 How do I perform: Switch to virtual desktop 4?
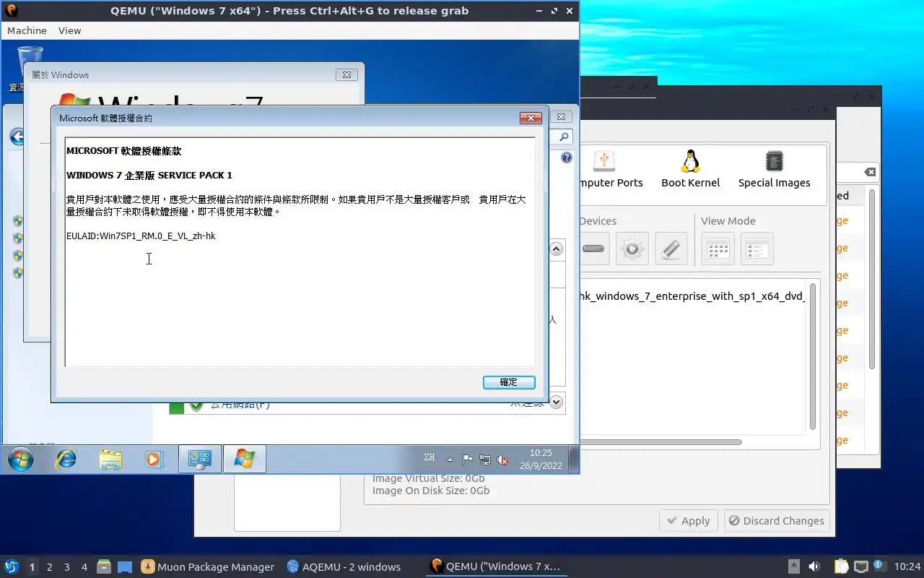click(x=84, y=567)
